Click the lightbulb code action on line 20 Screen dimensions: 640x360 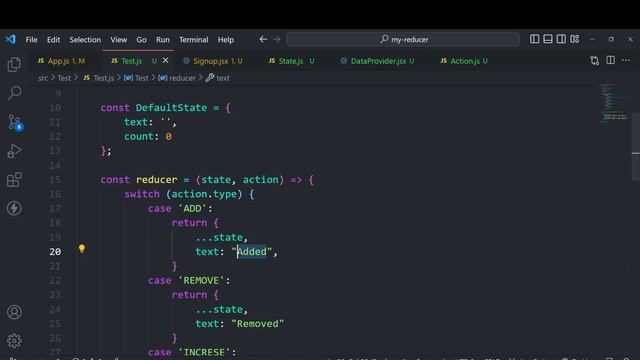pyautogui.click(x=82, y=249)
